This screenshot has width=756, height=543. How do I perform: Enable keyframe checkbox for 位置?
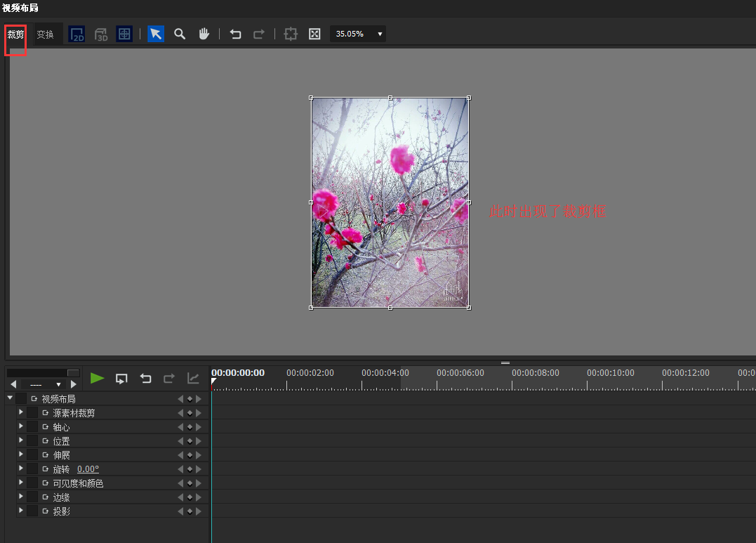click(32, 441)
